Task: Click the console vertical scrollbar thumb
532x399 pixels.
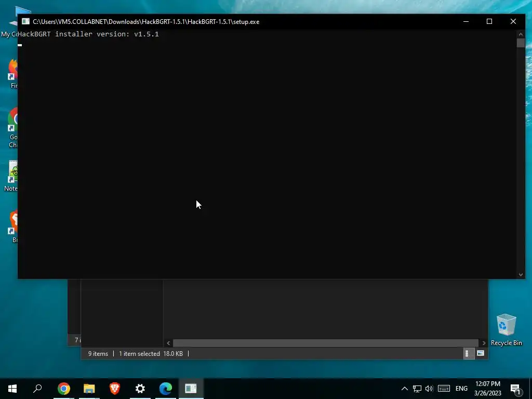Action: (521, 43)
